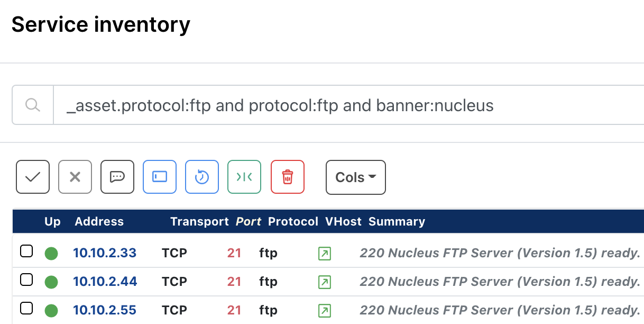Add a comment with the speech bubble icon

pos(117,177)
